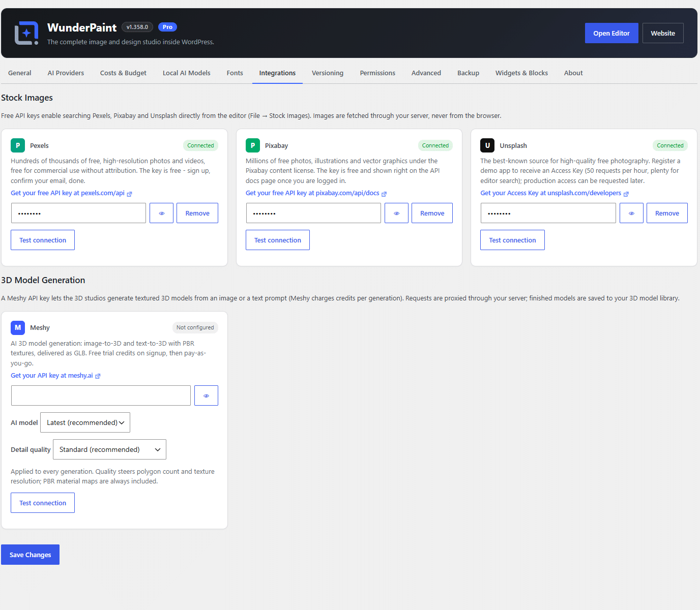Remove the Unsplash Access Key
The height and width of the screenshot is (610, 700).
pyautogui.click(x=667, y=213)
